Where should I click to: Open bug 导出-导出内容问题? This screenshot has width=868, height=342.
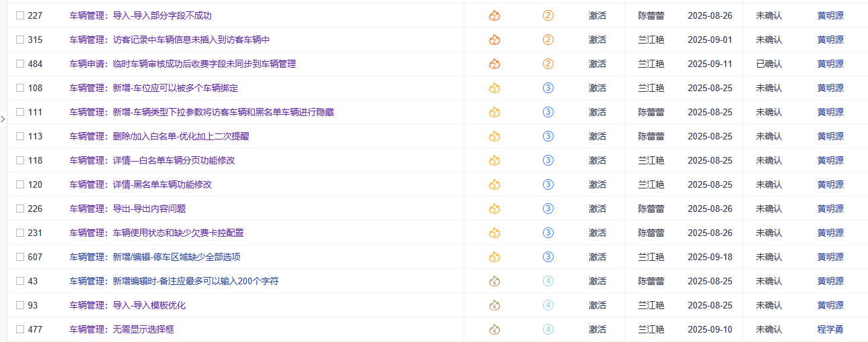tap(127, 209)
